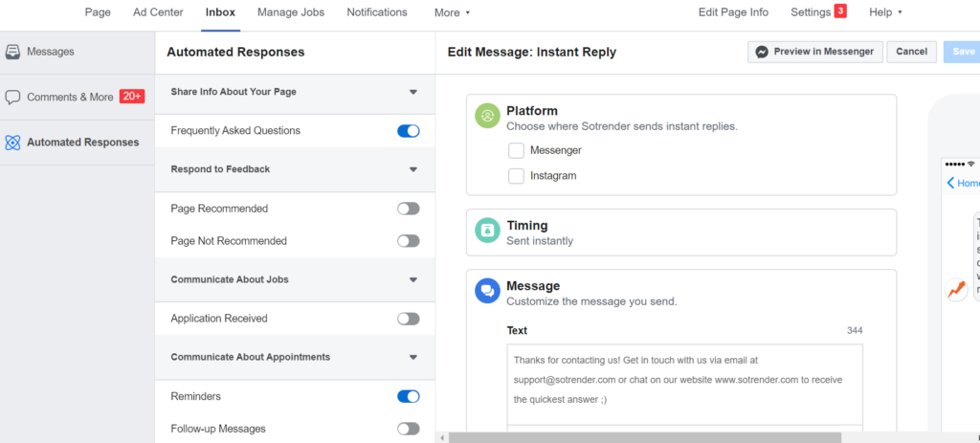
Task: Click the green Platform section icon
Action: (x=488, y=117)
